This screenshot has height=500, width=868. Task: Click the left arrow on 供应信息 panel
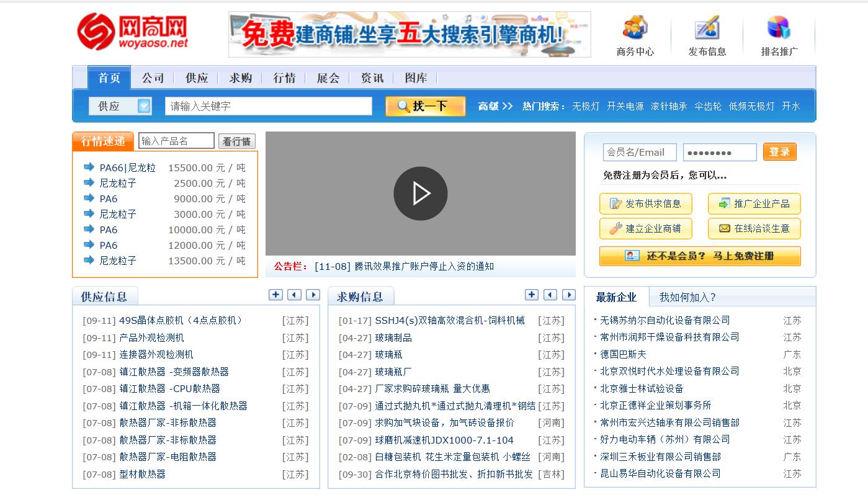coord(294,295)
